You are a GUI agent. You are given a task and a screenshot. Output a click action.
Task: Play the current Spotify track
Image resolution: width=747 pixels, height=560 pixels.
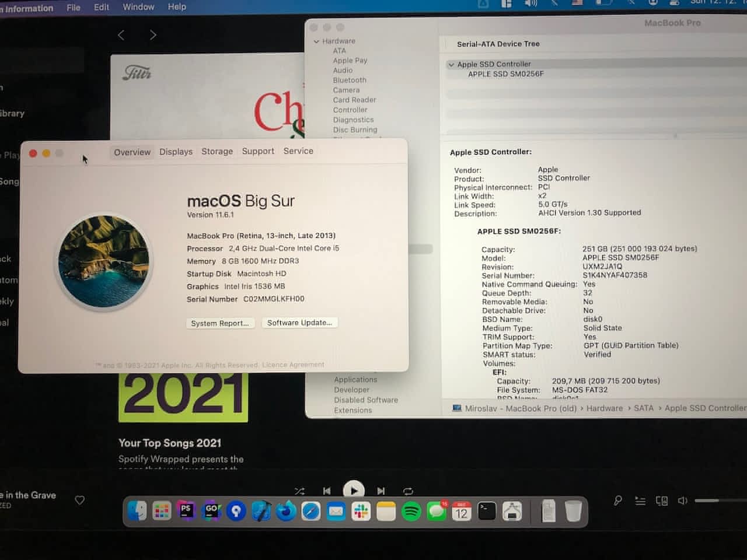point(354,490)
